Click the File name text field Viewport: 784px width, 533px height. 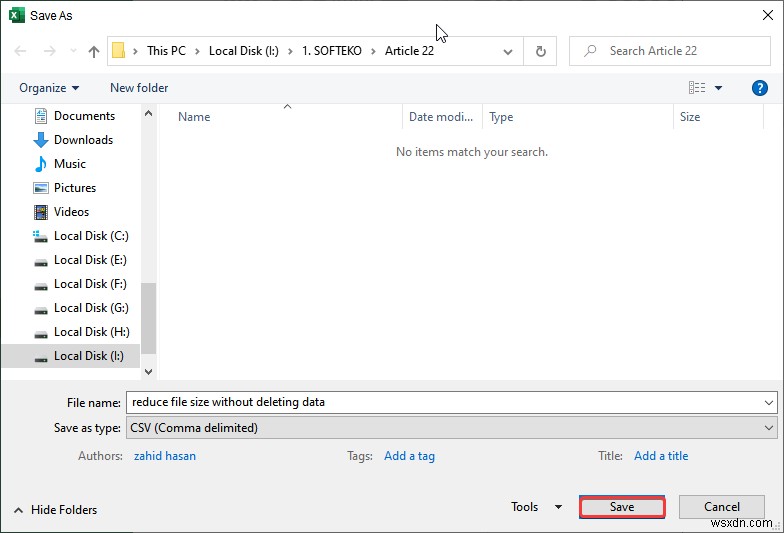point(444,402)
